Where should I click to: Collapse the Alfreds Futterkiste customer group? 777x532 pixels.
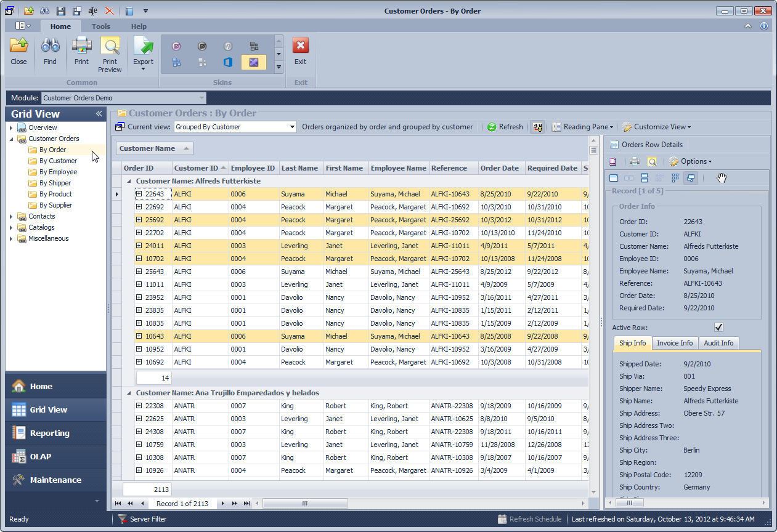(129, 182)
